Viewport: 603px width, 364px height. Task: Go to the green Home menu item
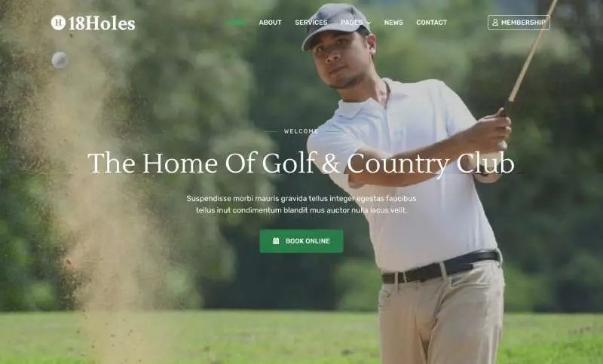click(x=236, y=23)
